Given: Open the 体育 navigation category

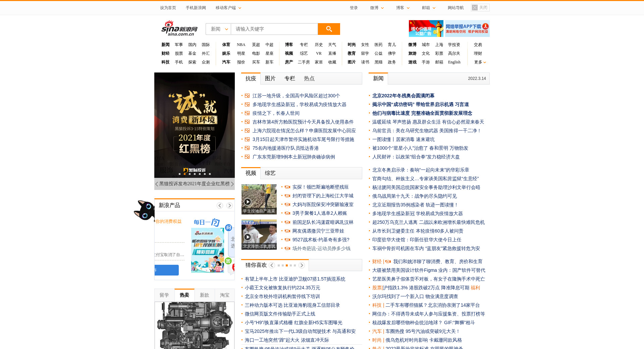Looking at the screenshot, I should coord(226,45).
